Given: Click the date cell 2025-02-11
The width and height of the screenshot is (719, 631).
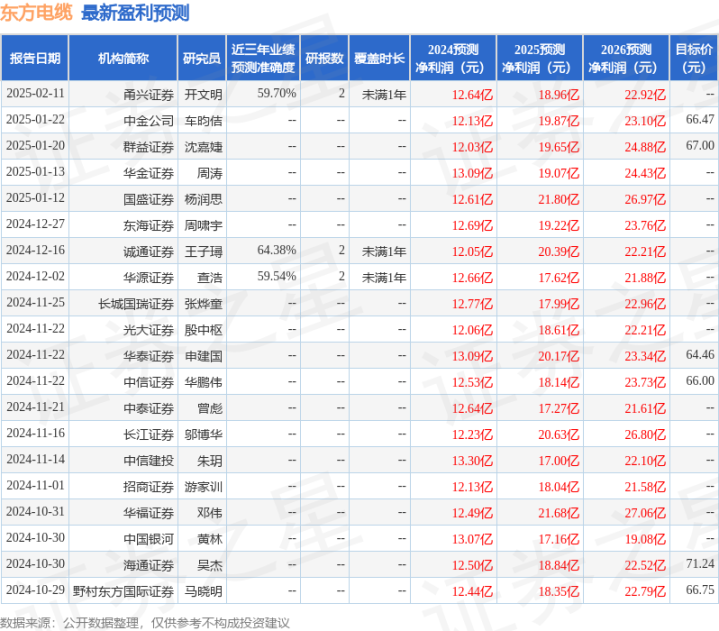Looking at the screenshot, I should click(x=35, y=94).
